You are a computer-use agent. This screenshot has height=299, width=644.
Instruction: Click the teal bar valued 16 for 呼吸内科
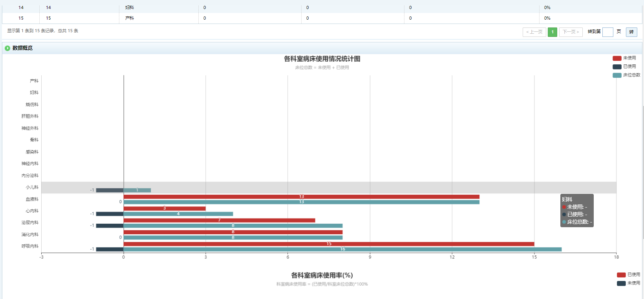coord(342,249)
